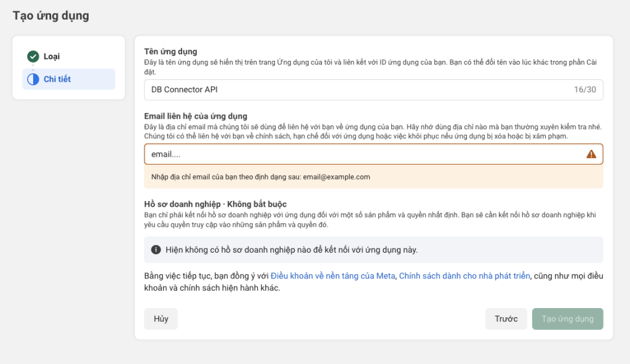
Task: Click the email format error message
Action: click(x=261, y=177)
